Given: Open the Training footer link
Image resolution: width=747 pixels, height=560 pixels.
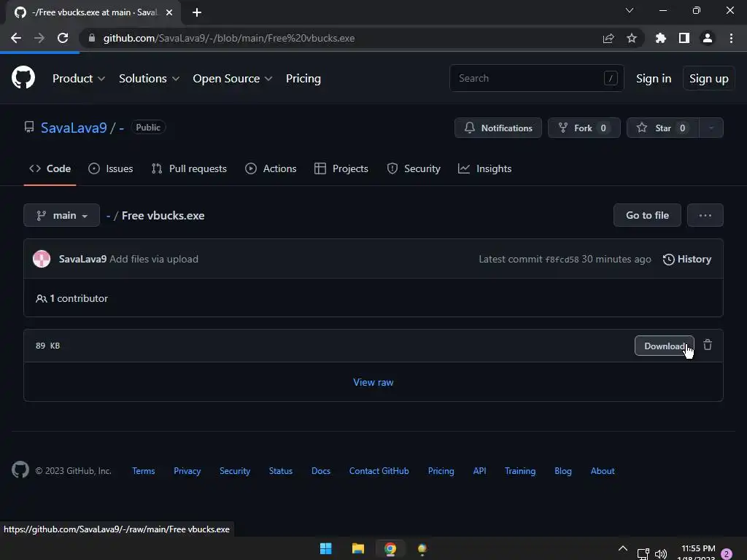Looking at the screenshot, I should click(x=519, y=470).
